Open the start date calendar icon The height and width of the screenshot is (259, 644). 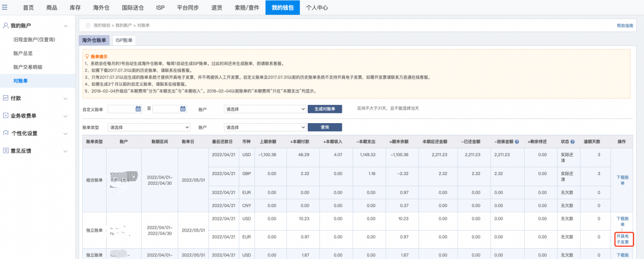[x=138, y=108]
